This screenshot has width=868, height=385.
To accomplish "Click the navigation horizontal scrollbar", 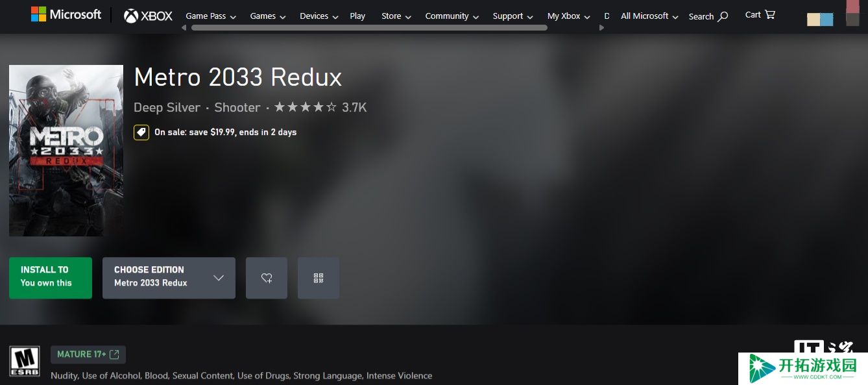I will 369,28.
